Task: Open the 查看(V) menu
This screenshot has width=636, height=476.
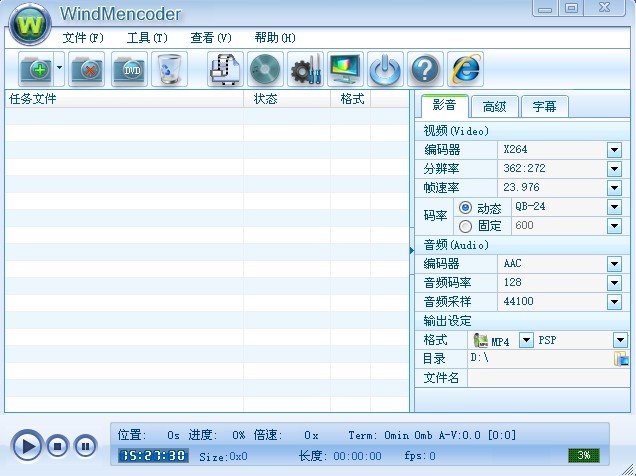Action: (x=211, y=38)
